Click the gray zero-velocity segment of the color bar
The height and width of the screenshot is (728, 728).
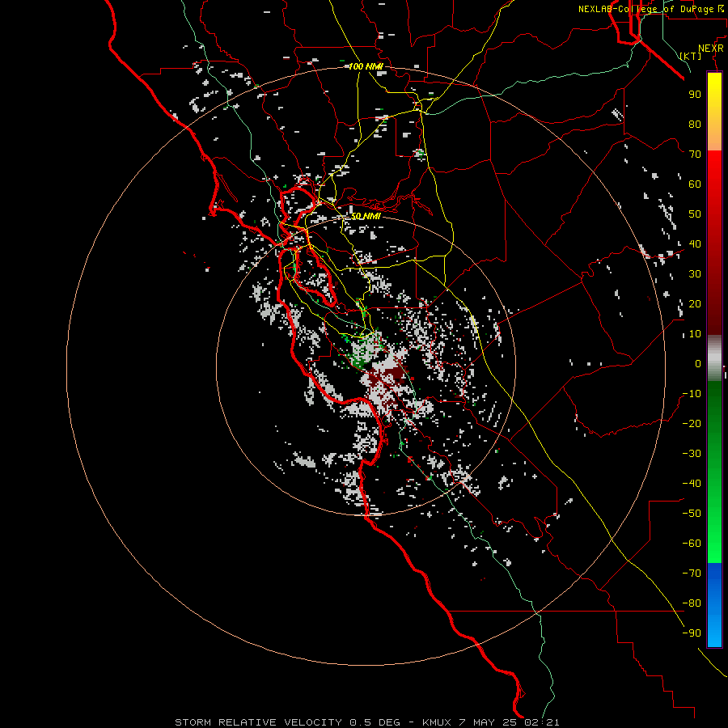click(714, 358)
